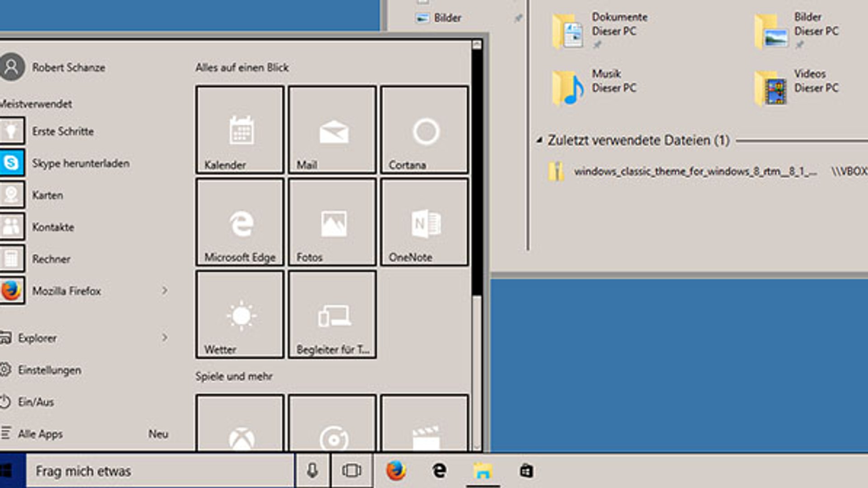The height and width of the screenshot is (488, 868).
Task: Launch Edge from the taskbar
Action: pyautogui.click(x=439, y=471)
